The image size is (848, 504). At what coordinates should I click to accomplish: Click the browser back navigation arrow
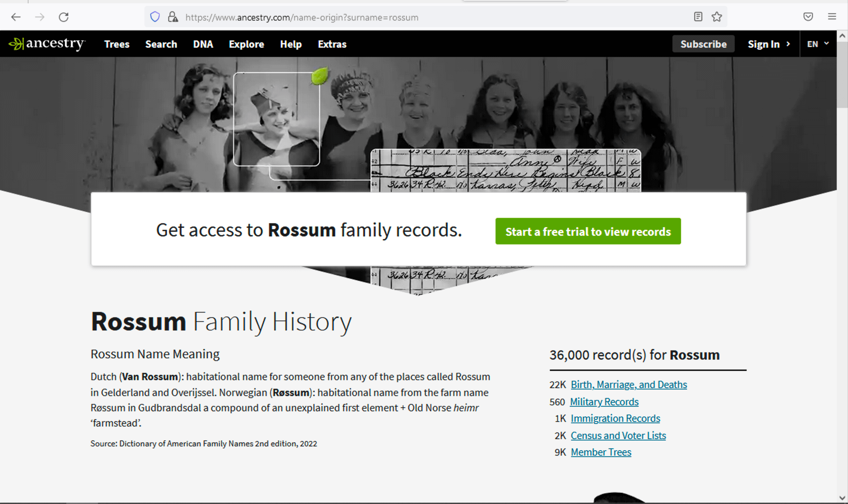click(x=16, y=18)
